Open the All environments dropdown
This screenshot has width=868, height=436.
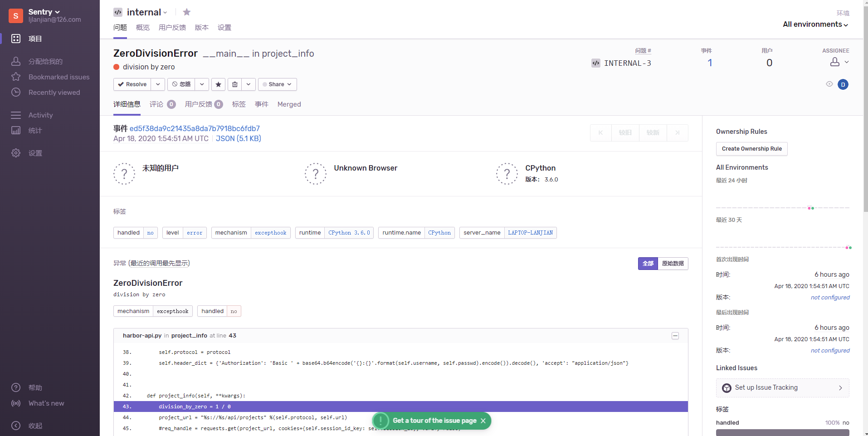point(814,24)
